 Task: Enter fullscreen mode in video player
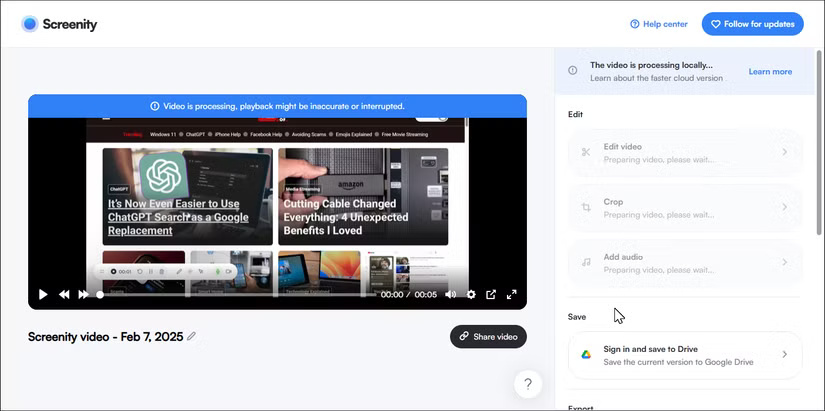512,295
